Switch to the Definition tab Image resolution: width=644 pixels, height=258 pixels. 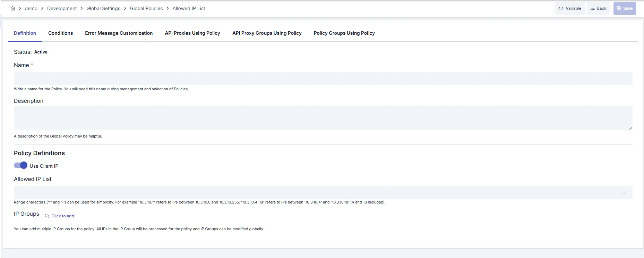pos(25,33)
